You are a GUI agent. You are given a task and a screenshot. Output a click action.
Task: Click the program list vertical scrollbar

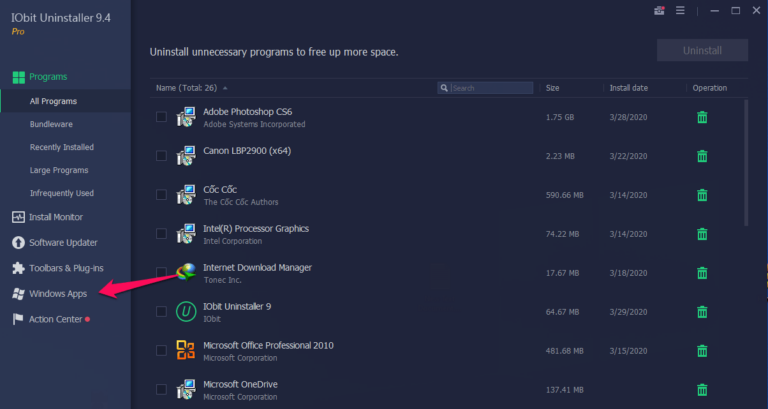tap(746, 160)
